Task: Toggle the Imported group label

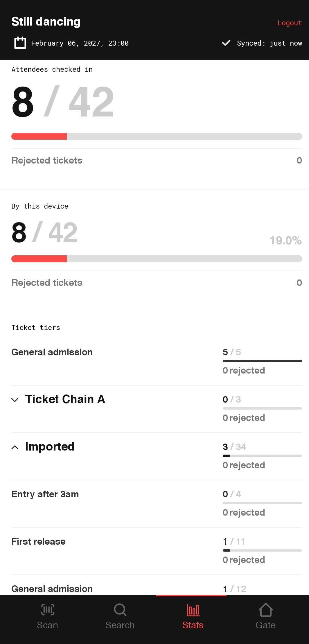Action: tap(50, 447)
